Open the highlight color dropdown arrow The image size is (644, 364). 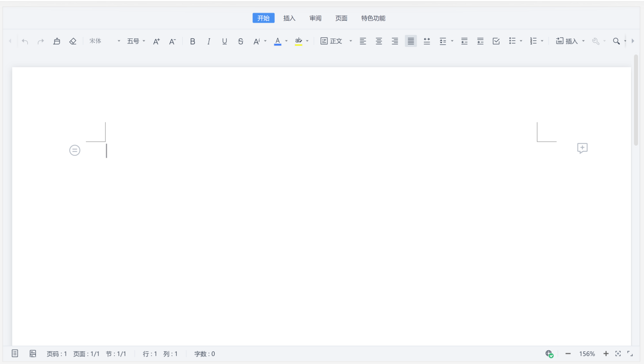(x=307, y=41)
